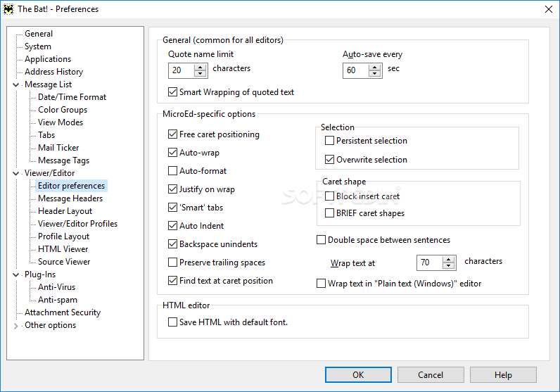Open the Tabs preferences page
560x392 pixels.
click(47, 135)
